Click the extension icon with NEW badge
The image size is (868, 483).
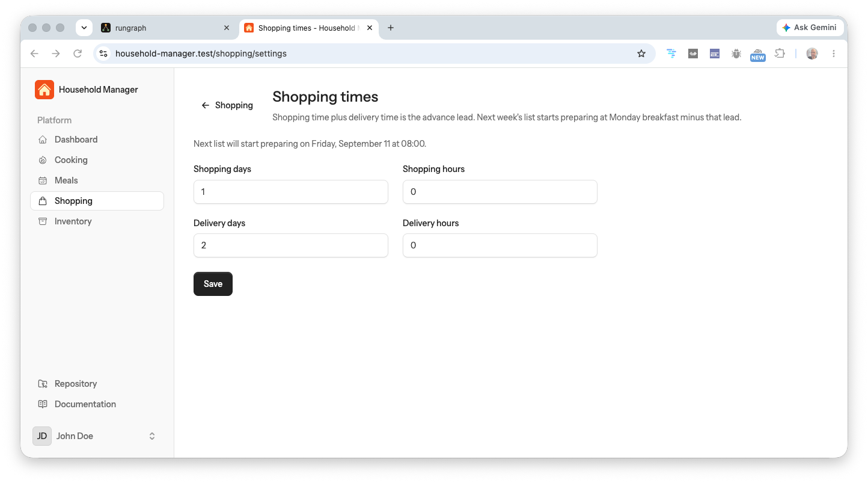click(x=758, y=55)
